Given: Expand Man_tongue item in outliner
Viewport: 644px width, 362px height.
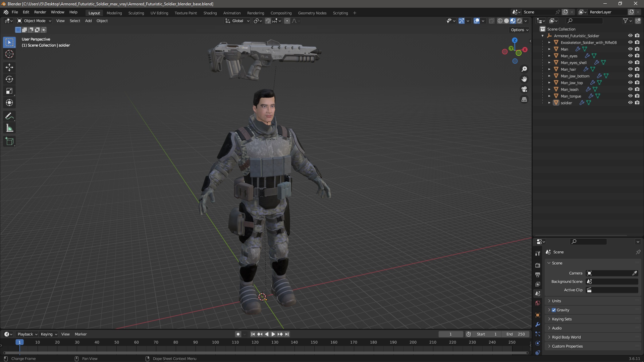Looking at the screenshot, I should [x=549, y=96].
